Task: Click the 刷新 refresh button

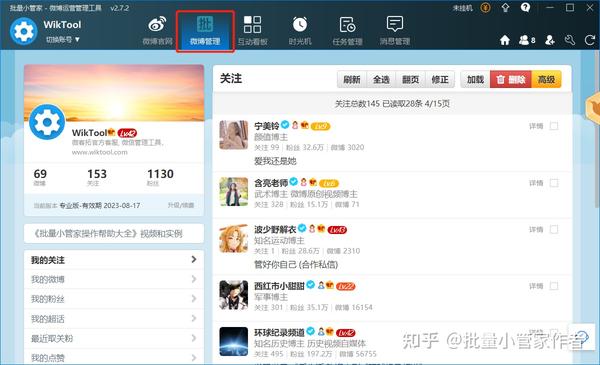Action: 352,79
